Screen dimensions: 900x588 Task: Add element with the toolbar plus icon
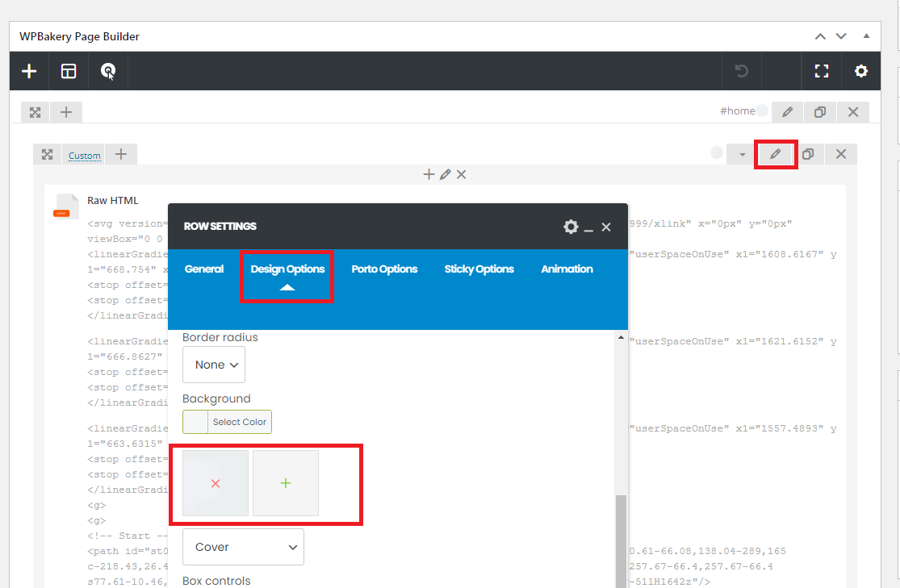click(x=29, y=71)
